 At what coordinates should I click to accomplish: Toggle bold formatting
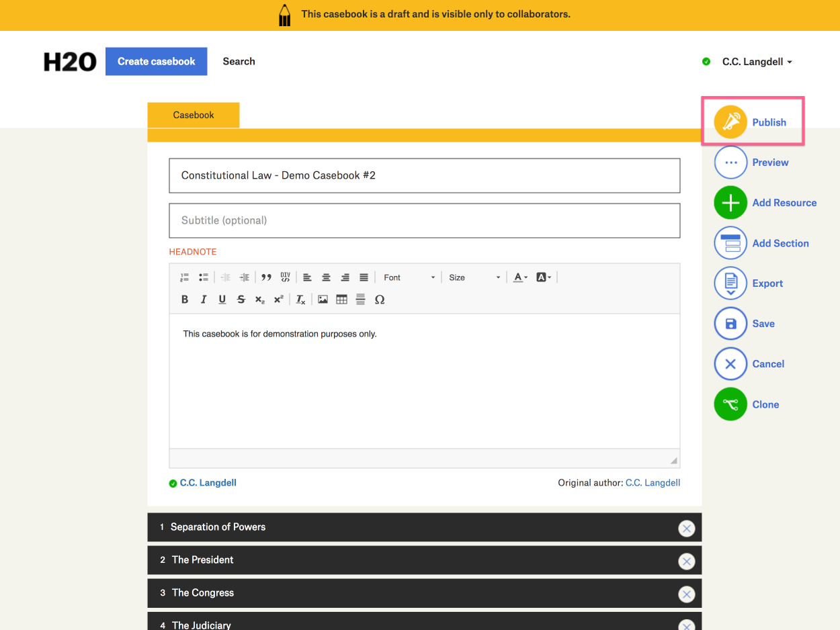[x=185, y=300]
